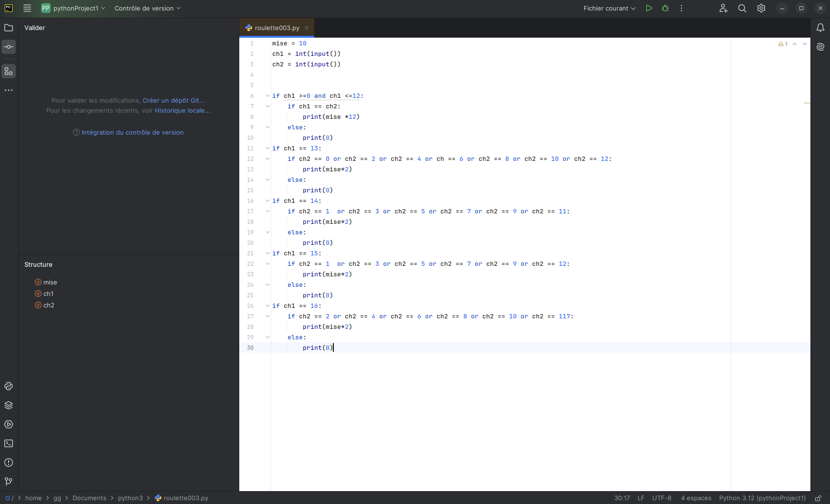Open the Terminal tool window
830x504 pixels.
click(x=9, y=443)
